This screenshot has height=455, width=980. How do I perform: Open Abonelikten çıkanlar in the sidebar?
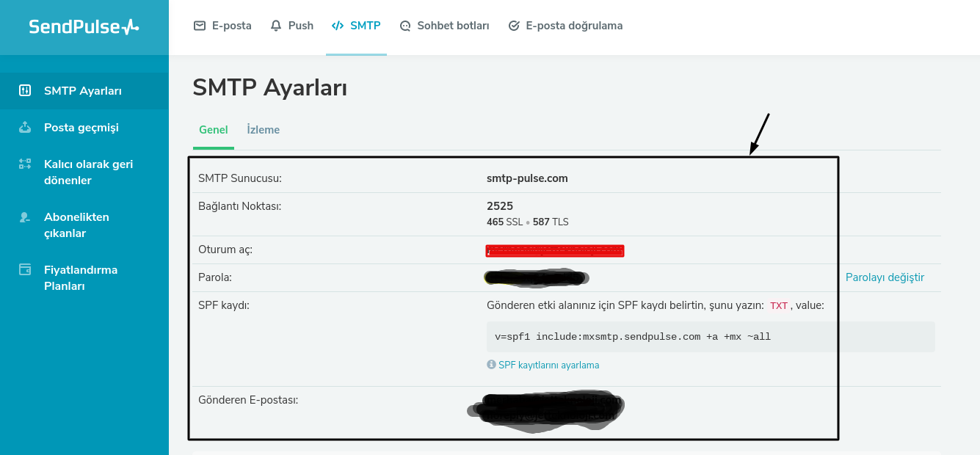(84, 225)
